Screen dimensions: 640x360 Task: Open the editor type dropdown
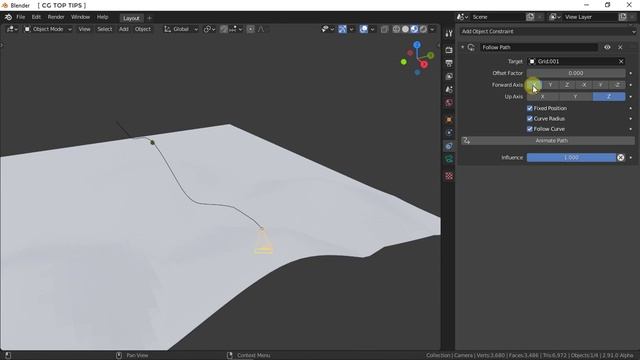pos(12,29)
